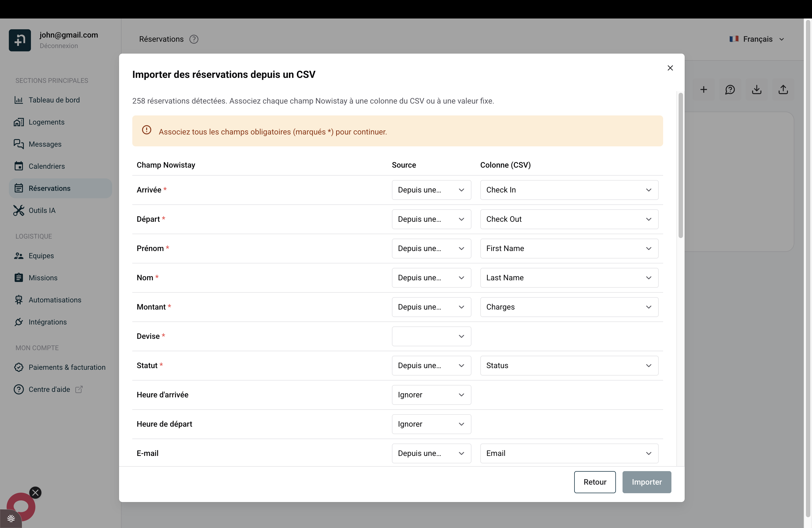812x528 pixels.
Task: Open the empty Source dropdown for Devise
Action: point(431,337)
